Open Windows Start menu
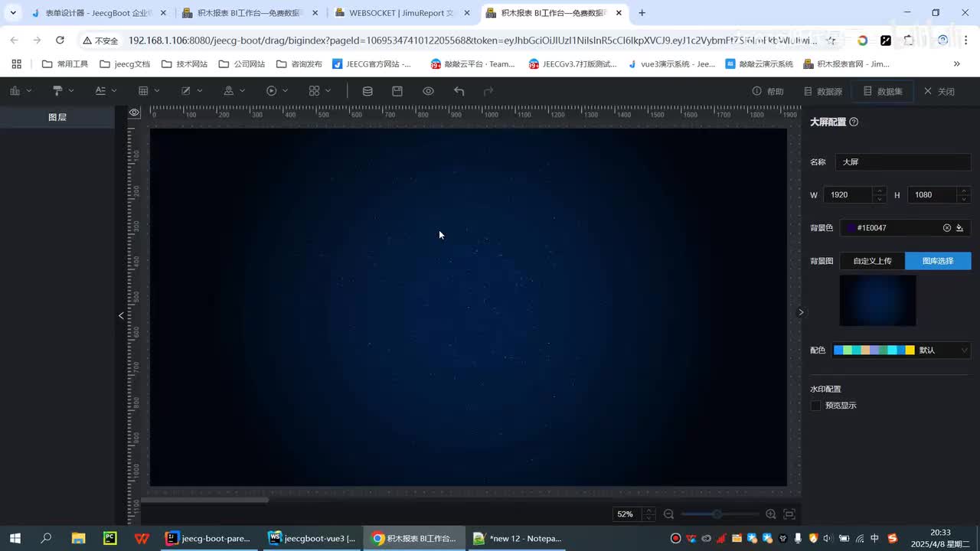 point(15,538)
